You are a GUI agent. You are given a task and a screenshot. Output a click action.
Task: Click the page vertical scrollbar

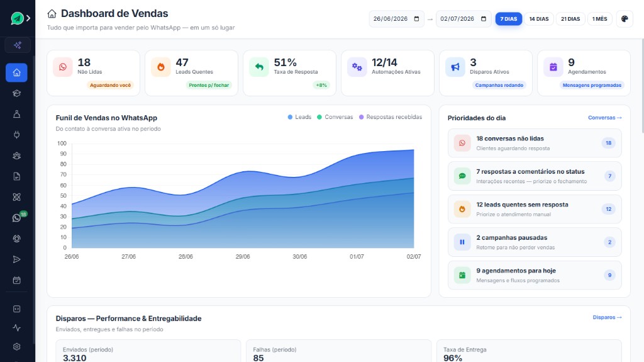pos(642,86)
